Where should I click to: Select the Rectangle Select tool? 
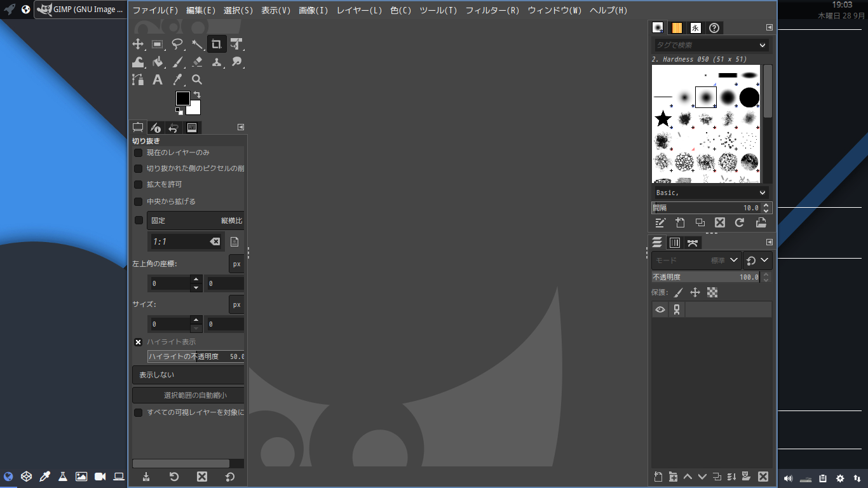pyautogui.click(x=158, y=44)
